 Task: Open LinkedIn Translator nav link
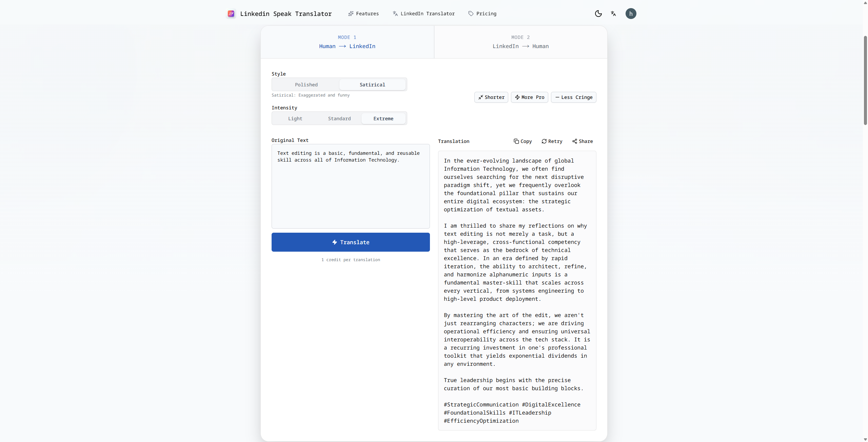424,14
